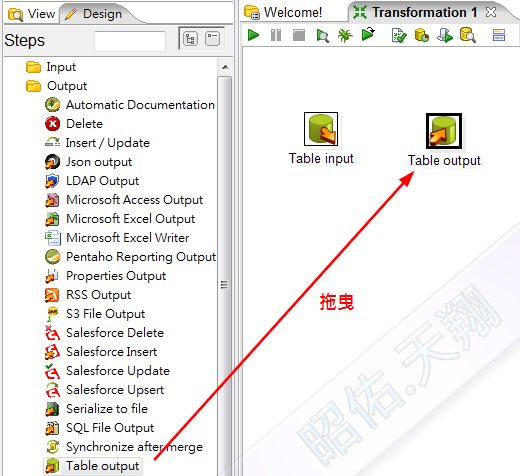Screen dimensions: 520x476
Task: Expand the Input folder
Action: click(51, 67)
